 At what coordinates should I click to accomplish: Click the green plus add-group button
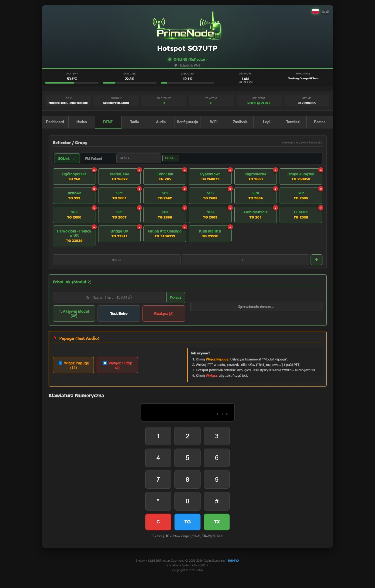(316, 260)
